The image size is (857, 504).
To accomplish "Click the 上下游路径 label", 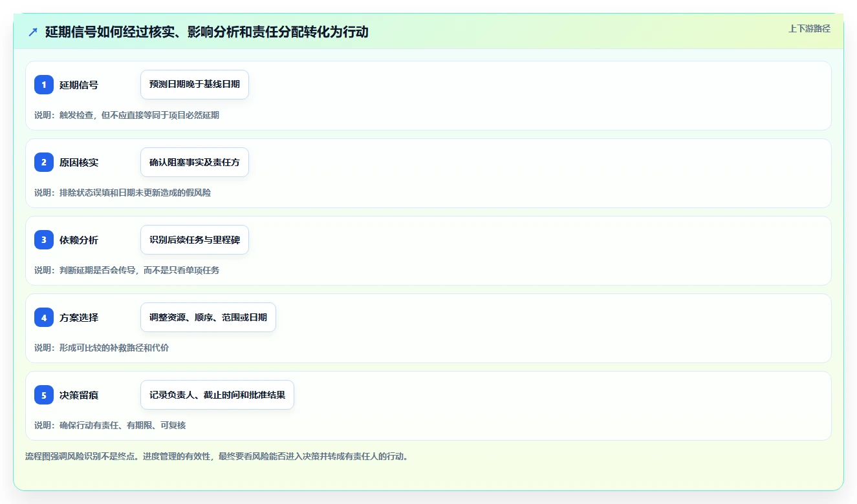I will click(809, 28).
